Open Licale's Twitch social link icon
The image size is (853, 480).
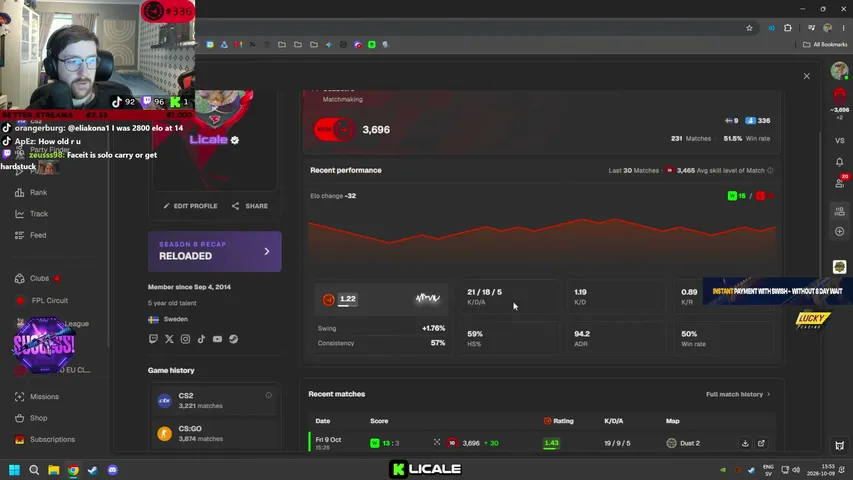coord(153,339)
